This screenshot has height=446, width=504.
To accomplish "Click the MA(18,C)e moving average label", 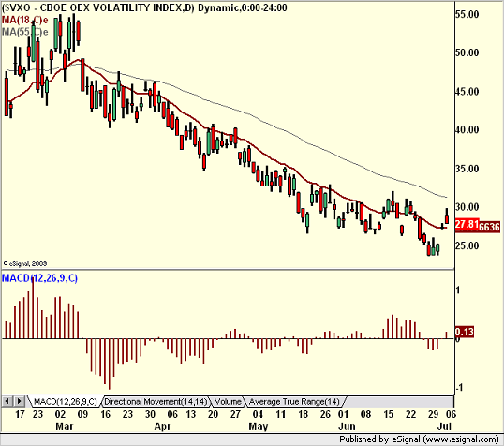I will tap(24, 21).
